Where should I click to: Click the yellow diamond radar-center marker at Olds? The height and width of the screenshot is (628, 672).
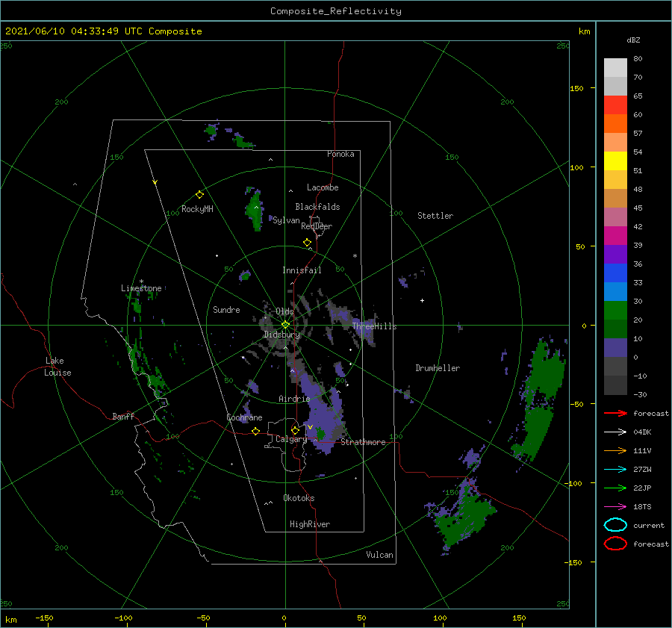pyautogui.click(x=285, y=325)
